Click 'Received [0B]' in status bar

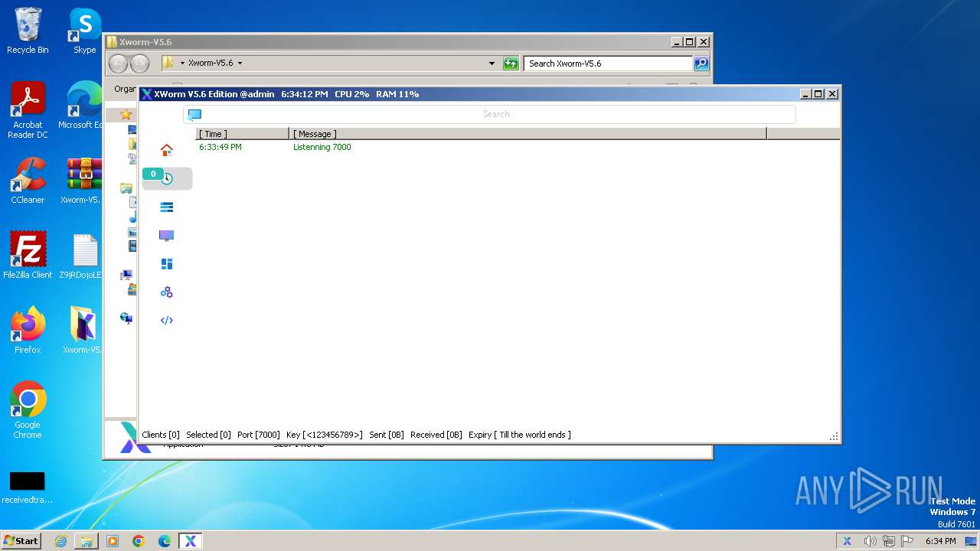point(436,435)
